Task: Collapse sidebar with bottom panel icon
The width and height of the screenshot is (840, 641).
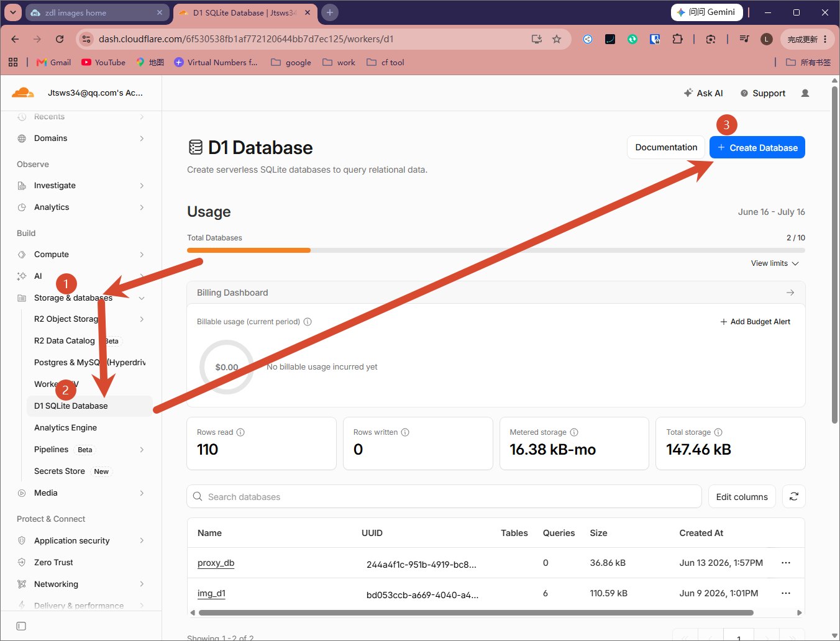Action: [x=21, y=626]
